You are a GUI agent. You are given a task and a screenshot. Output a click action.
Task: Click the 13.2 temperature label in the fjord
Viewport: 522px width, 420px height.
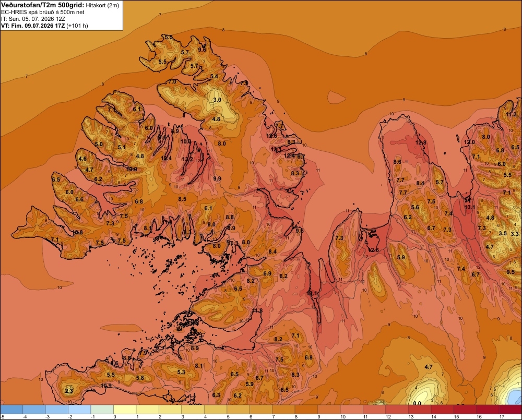[x=187, y=160]
